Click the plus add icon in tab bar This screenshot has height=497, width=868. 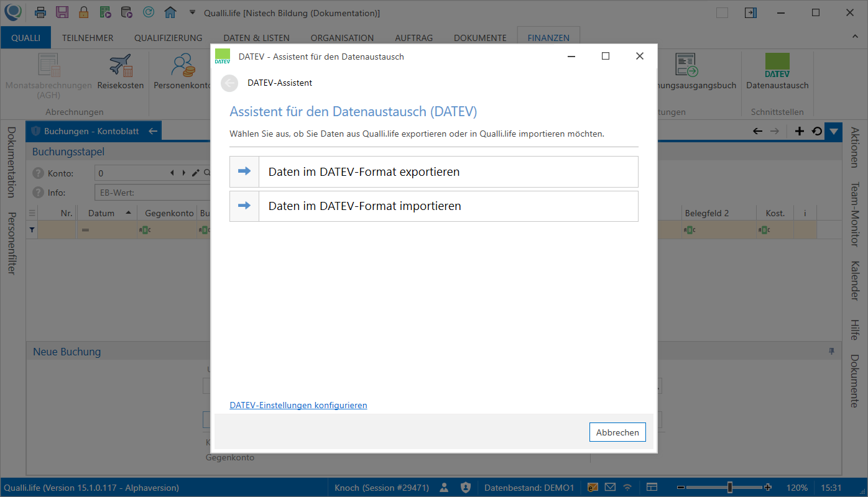[800, 131]
